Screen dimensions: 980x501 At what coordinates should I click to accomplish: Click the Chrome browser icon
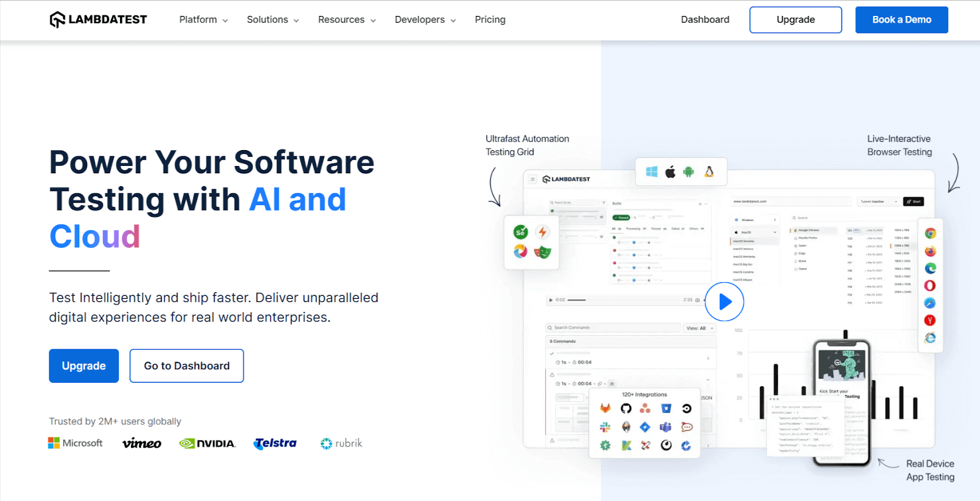tap(930, 233)
